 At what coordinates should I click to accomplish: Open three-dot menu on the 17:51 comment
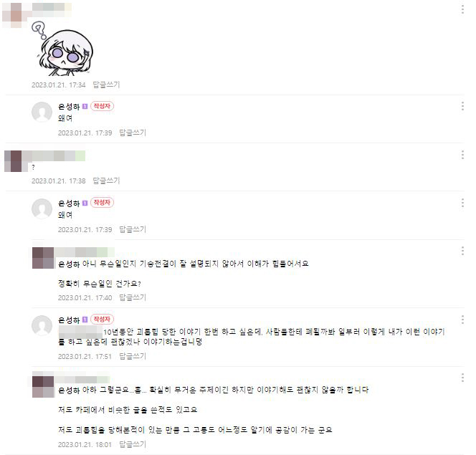click(x=462, y=319)
